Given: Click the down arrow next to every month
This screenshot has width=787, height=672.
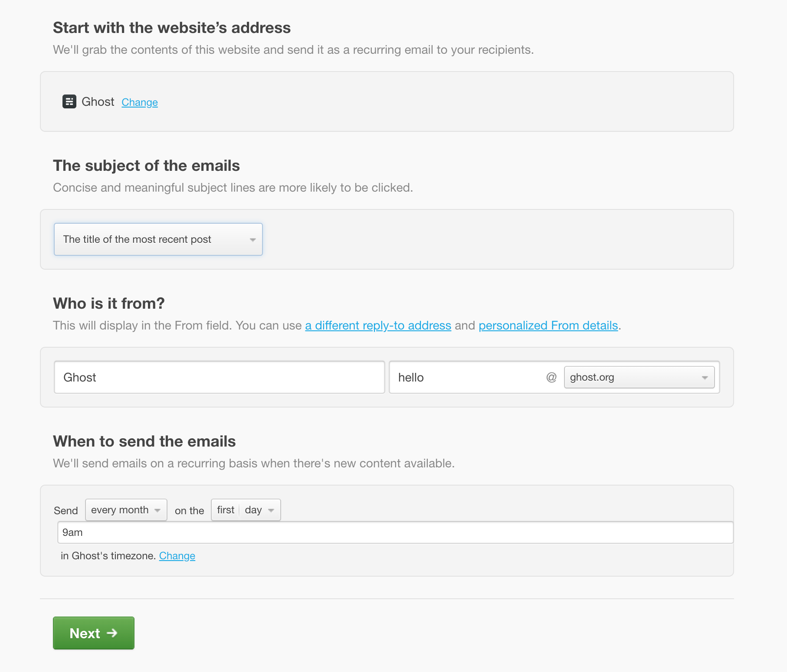Looking at the screenshot, I should tap(157, 510).
